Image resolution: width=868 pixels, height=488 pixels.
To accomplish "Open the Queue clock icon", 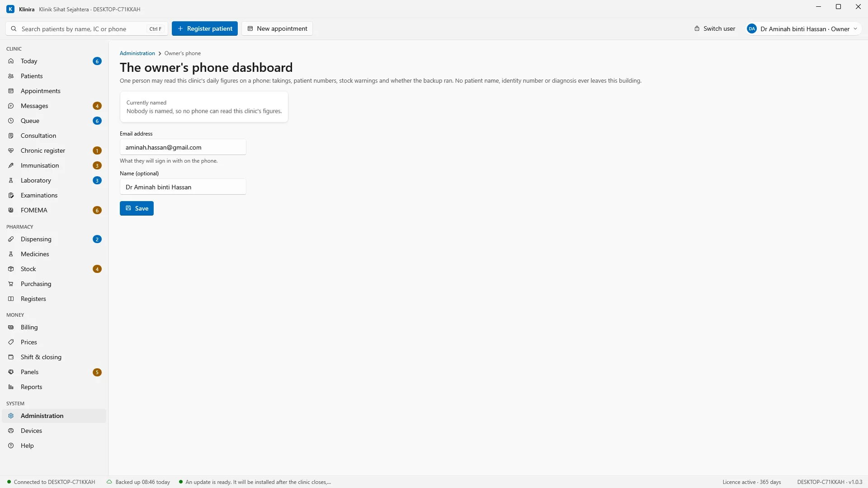I will 11,121.
